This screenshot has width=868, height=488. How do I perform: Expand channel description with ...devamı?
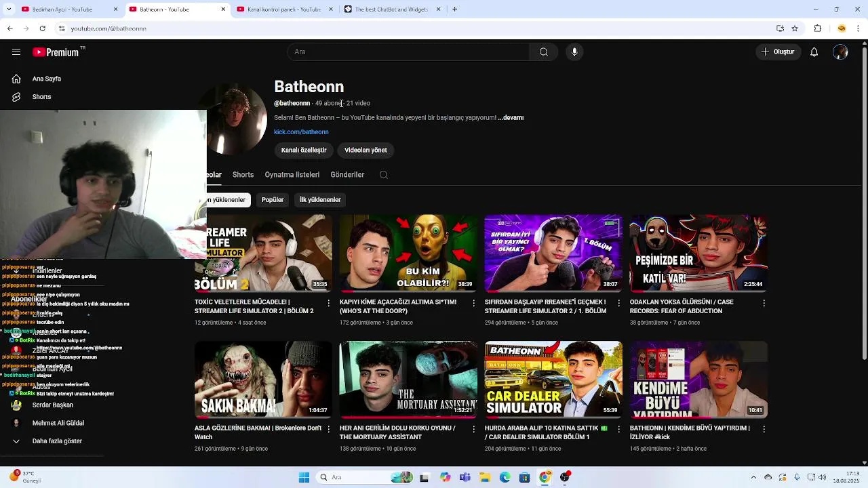coord(511,118)
